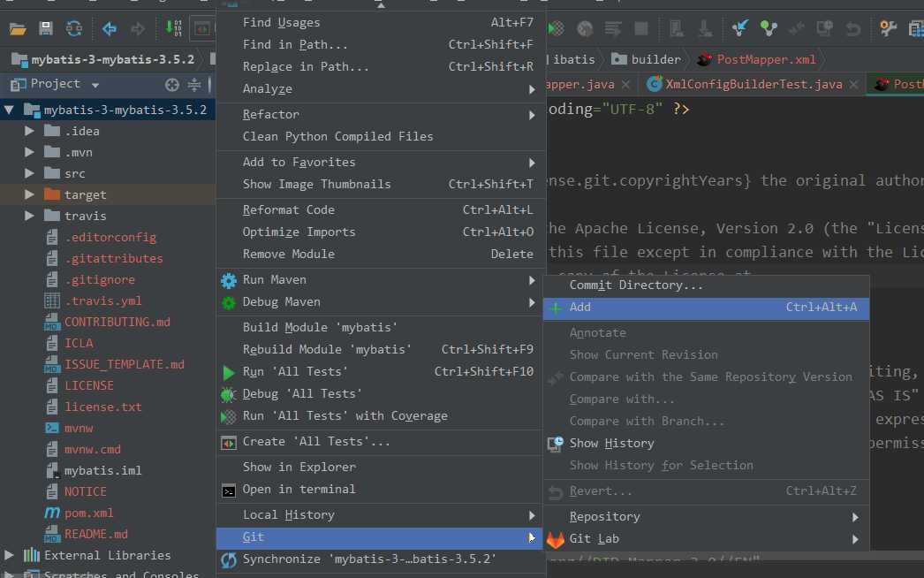
Task: Click the Run Maven gear icon
Action: click(x=229, y=281)
